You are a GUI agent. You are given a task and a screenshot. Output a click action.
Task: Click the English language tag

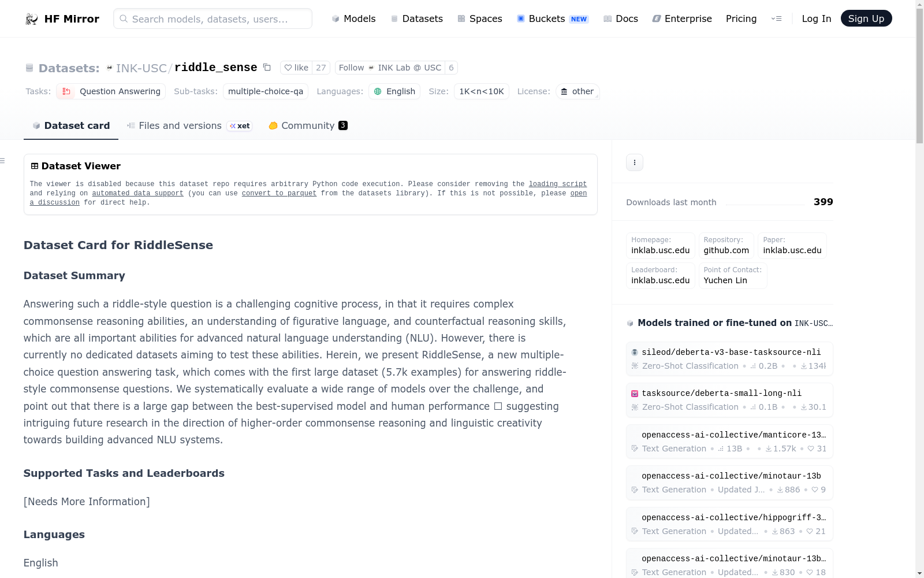(394, 91)
